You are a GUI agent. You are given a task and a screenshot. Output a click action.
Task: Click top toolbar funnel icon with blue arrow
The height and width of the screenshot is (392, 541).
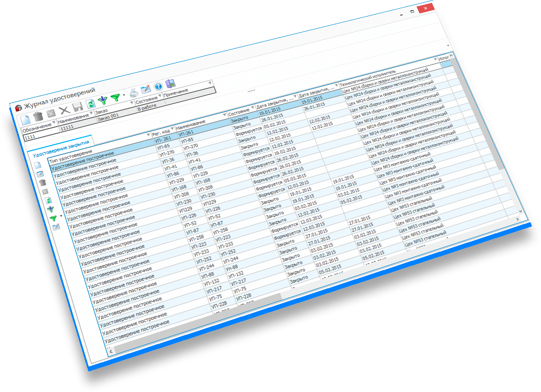[103, 100]
